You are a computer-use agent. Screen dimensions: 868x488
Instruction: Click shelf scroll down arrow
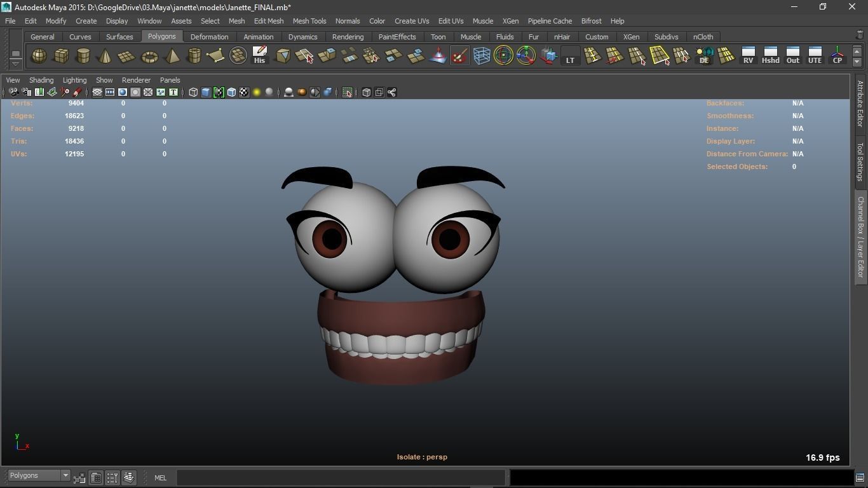coord(857,62)
